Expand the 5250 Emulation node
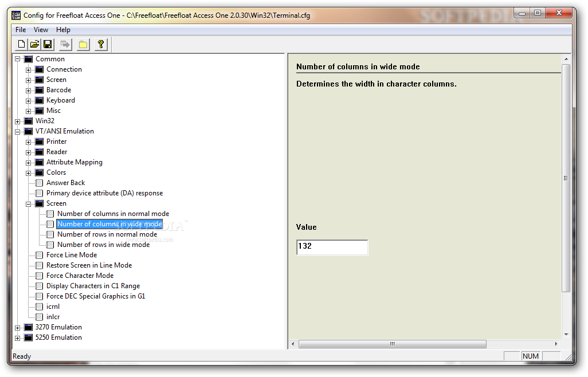This screenshot has width=588, height=377. pos(17,338)
